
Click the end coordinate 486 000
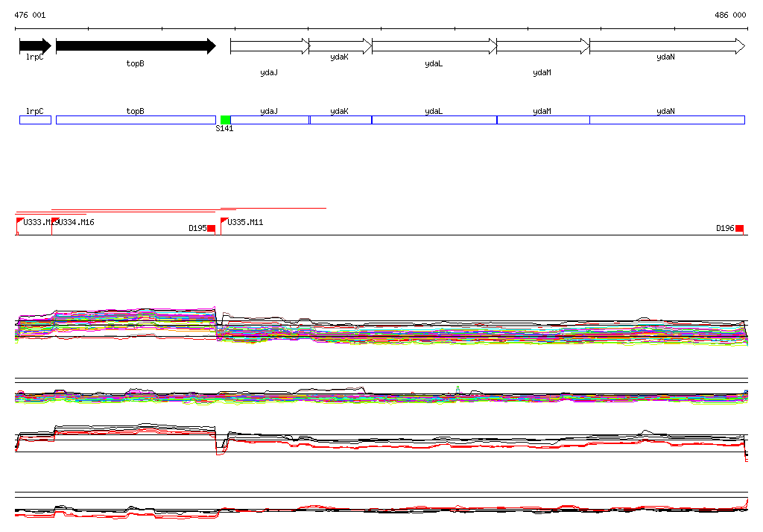click(730, 15)
